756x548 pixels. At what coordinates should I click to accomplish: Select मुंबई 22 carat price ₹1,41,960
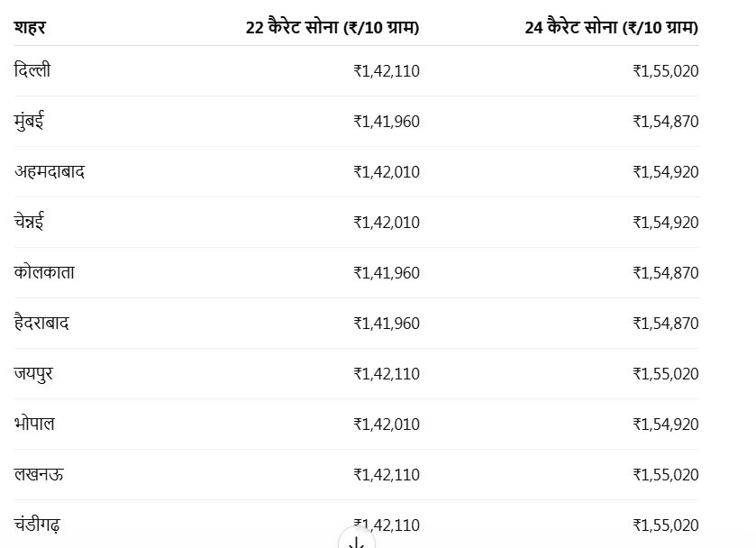tap(387, 122)
